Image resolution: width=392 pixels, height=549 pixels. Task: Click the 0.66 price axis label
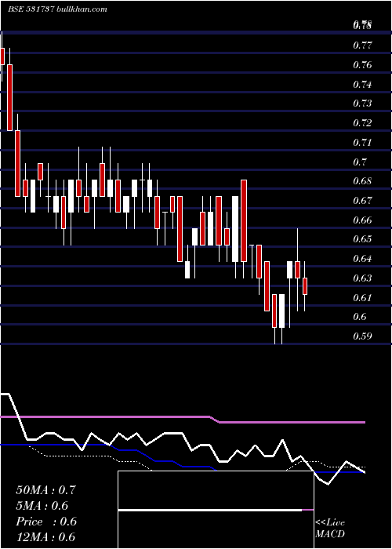pos(362,220)
